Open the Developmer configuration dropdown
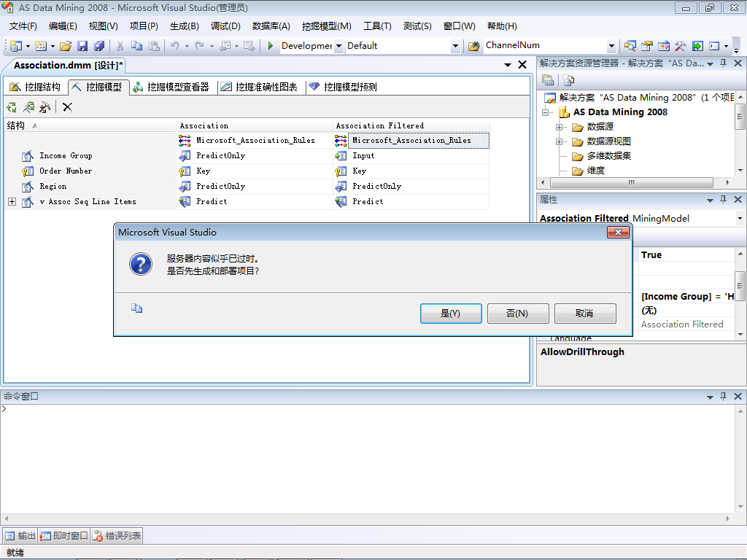747x560 pixels. pyautogui.click(x=338, y=46)
